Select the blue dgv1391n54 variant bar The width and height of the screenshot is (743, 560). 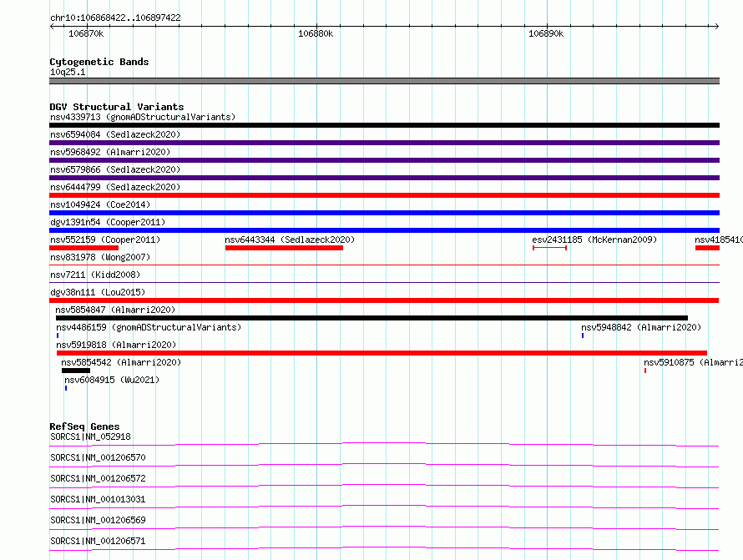[x=384, y=230]
